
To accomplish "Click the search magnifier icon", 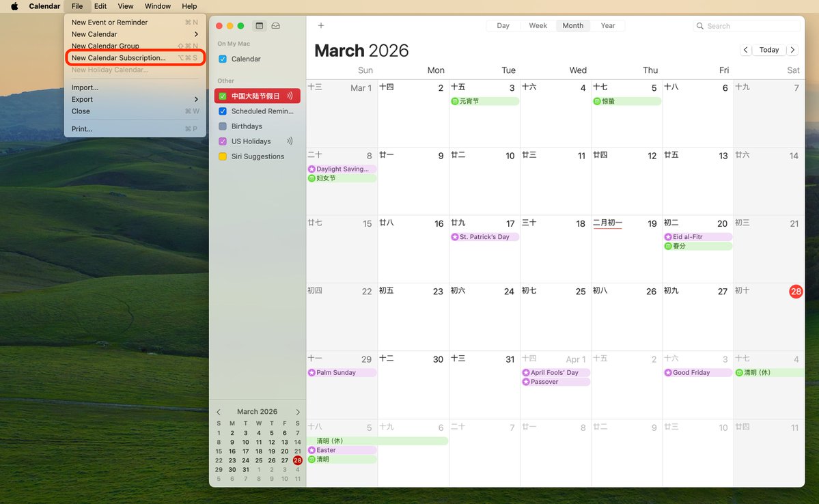I will pyautogui.click(x=700, y=26).
